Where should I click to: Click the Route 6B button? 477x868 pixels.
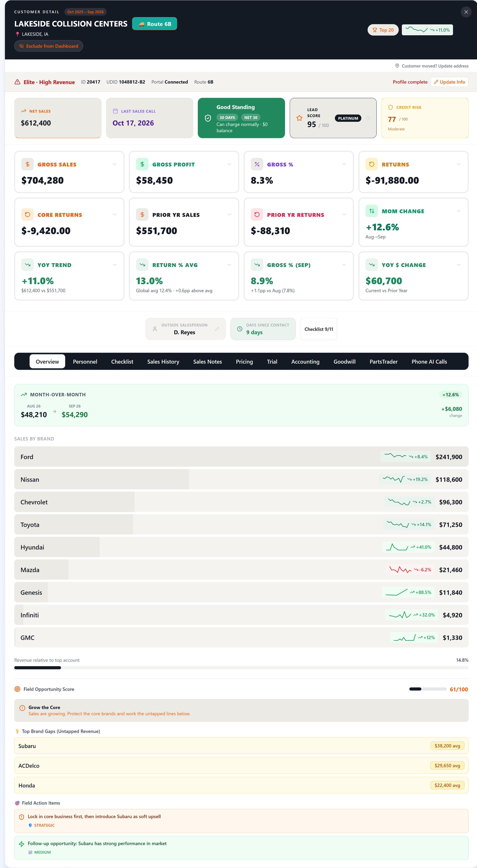tap(155, 24)
